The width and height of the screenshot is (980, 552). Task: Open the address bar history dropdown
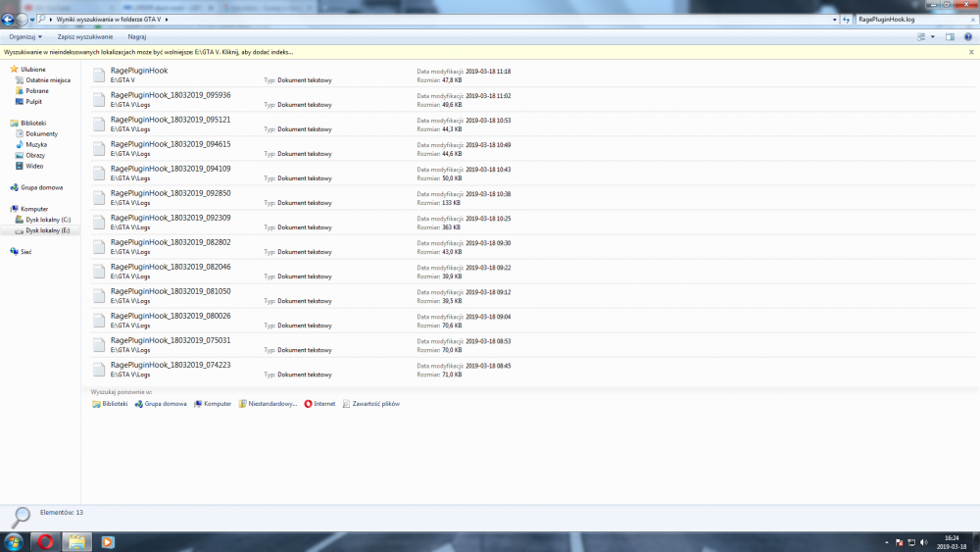tap(834, 20)
